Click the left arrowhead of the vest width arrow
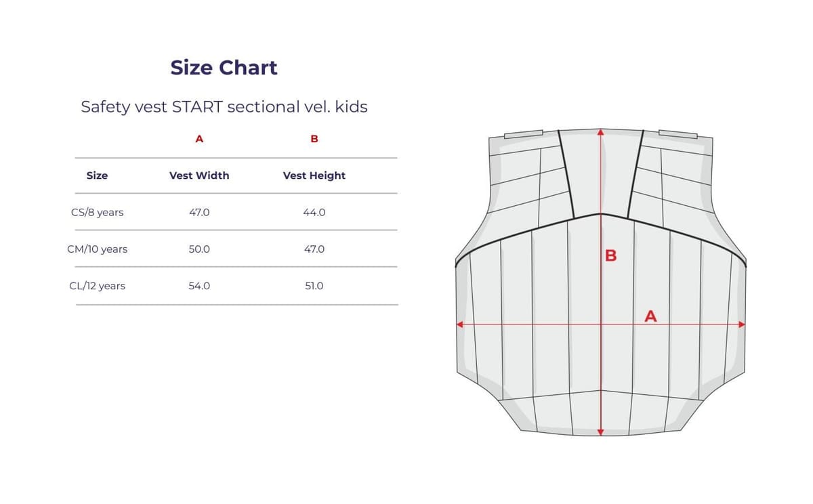Screen dimensions: 813x504 click(459, 324)
